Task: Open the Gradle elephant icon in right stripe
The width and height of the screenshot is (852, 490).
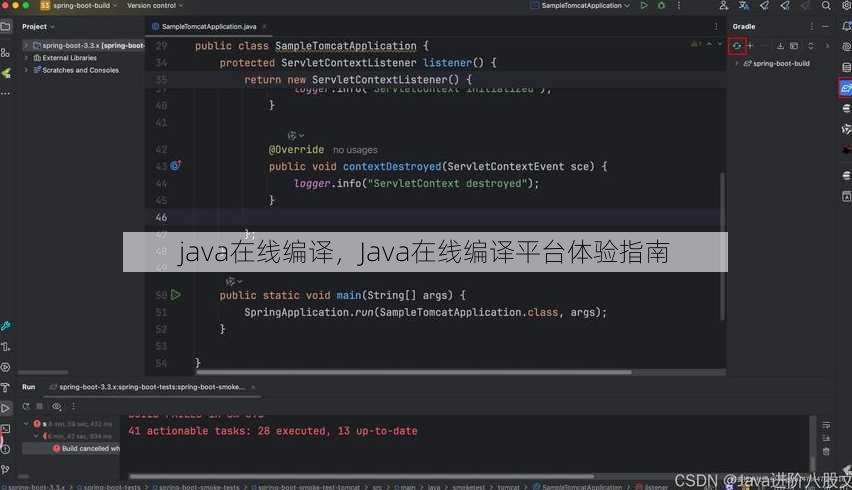Action: 845,88
